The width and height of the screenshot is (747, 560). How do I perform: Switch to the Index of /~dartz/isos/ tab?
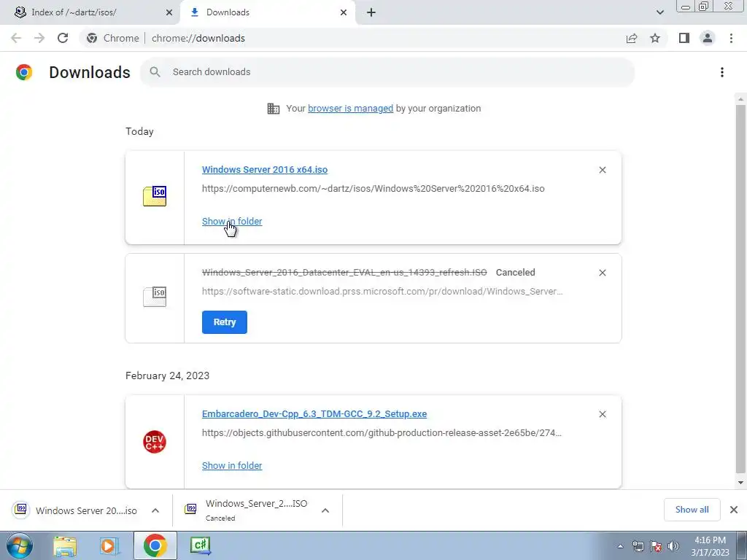(90, 13)
